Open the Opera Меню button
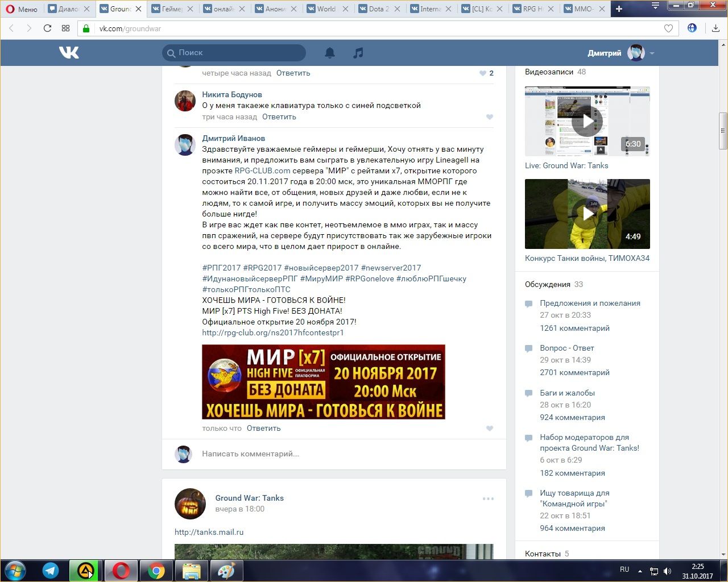Screen dimensions: 728x582 [x=22, y=9]
